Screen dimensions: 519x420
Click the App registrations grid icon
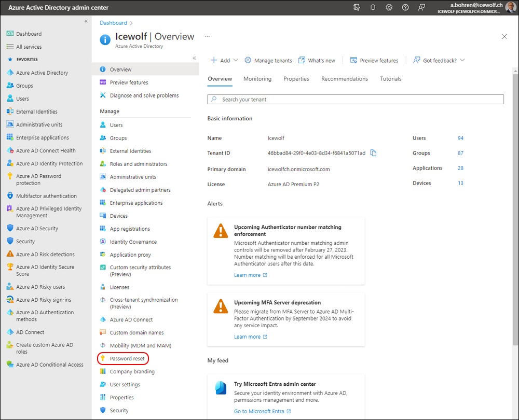(x=103, y=229)
